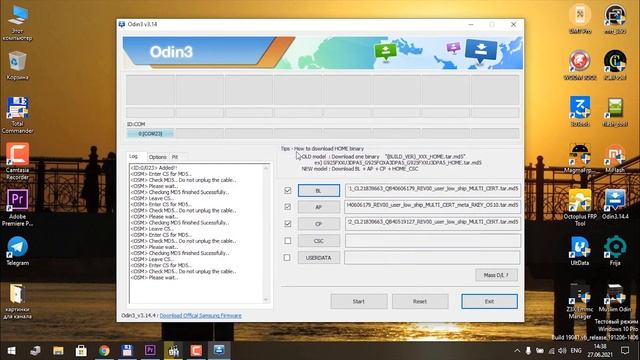
Task: Uncheck the CP file checkbox
Action: pyautogui.click(x=288, y=224)
